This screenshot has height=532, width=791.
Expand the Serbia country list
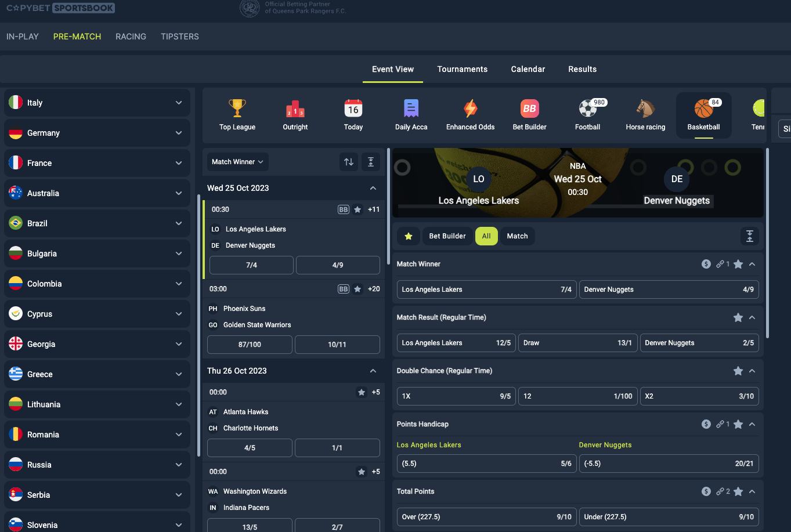click(179, 495)
